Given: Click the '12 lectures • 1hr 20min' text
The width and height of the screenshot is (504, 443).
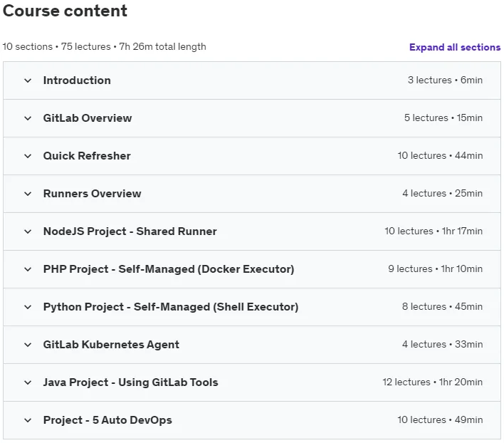Looking at the screenshot, I should 432,382.
